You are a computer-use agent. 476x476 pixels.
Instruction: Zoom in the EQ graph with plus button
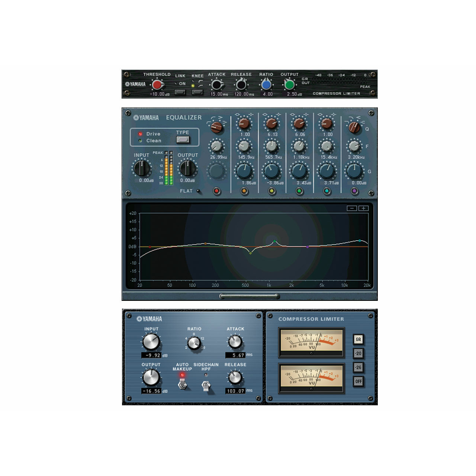pyautogui.click(x=363, y=208)
